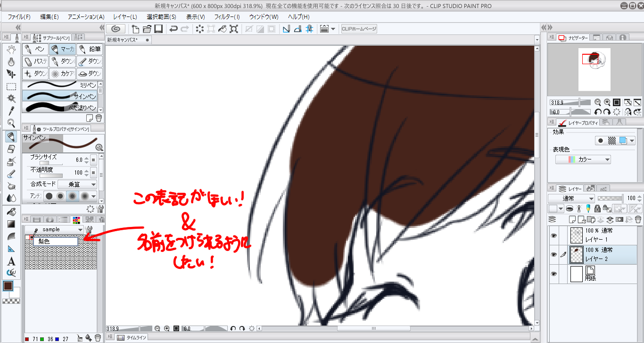Expand the layer property effect dropdown arrow

point(633,140)
